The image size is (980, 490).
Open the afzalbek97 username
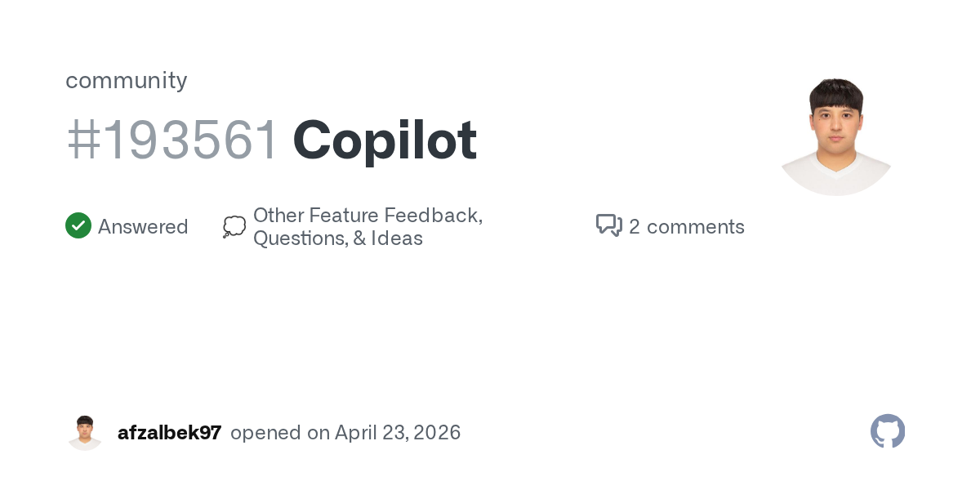[169, 433]
